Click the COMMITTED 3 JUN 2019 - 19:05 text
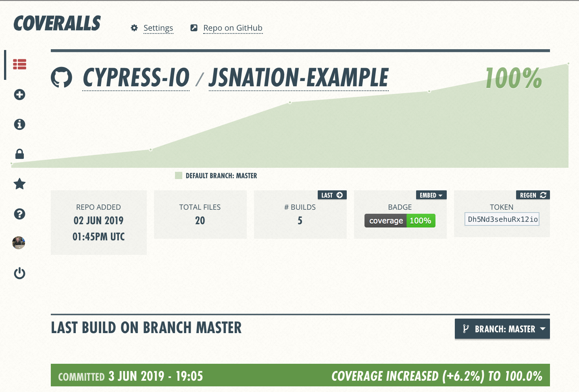This screenshot has width=579, height=392. click(x=131, y=376)
